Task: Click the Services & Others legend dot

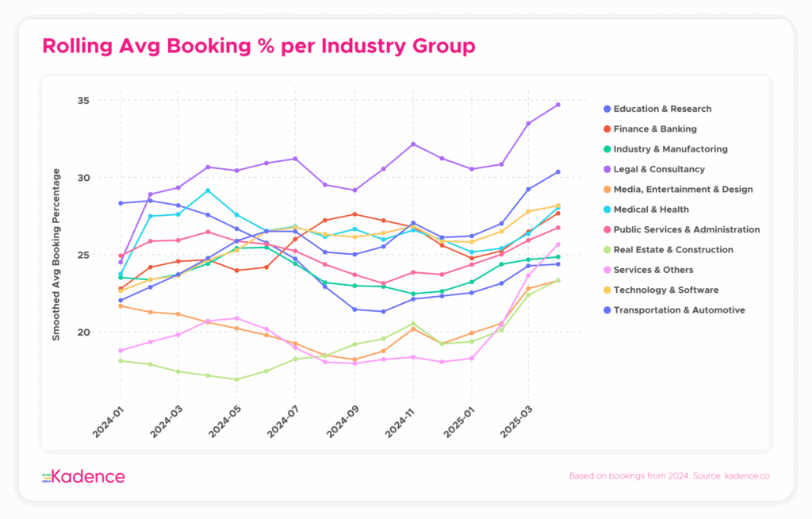Action: [x=607, y=270]
